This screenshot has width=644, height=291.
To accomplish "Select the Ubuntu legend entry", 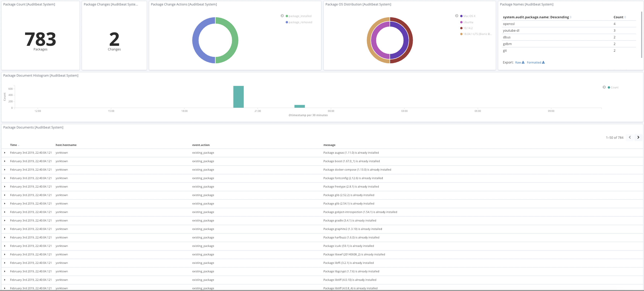I will (x=467, y=22).
